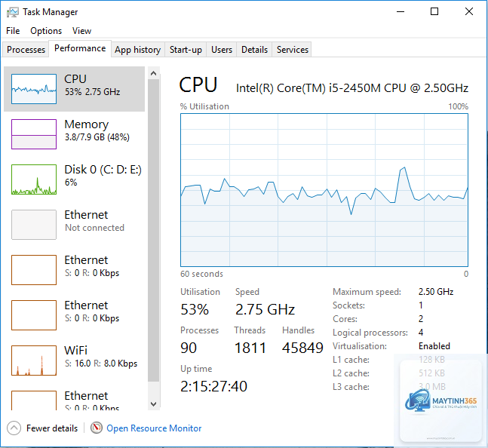488x448 pixels.
Task: Select the CPU mini graph thumbnail
Action: (34, 89)
